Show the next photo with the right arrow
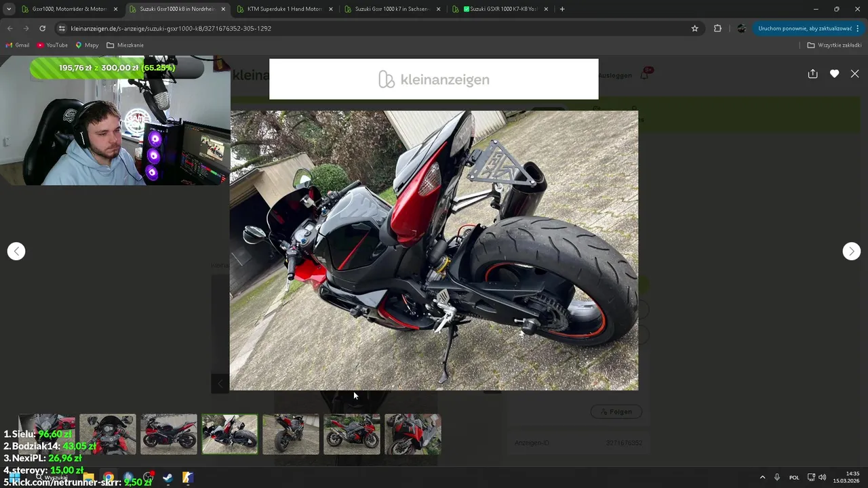The image size is (868, 488). tap(852, 251)
